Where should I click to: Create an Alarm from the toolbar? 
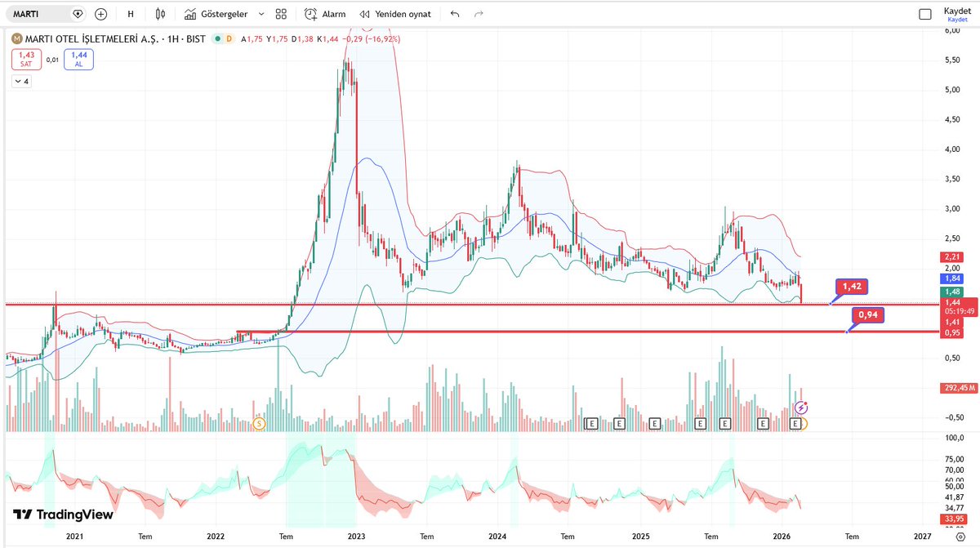(x=325, y=14)
